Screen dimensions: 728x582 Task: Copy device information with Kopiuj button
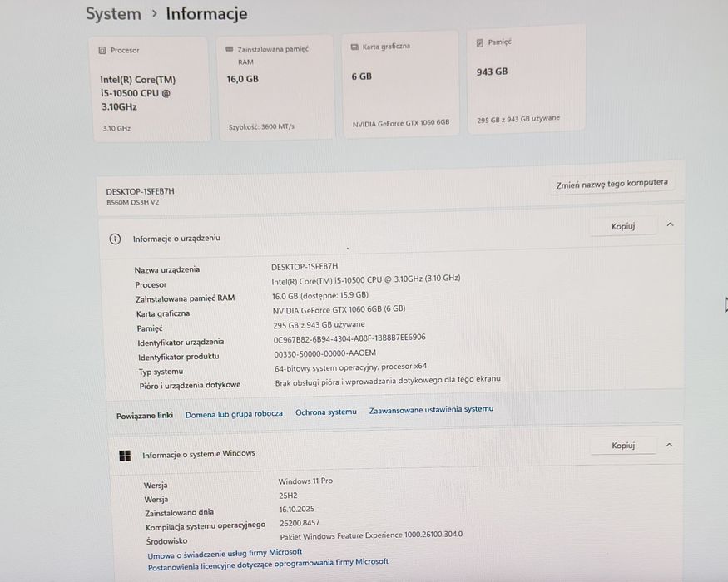click(623, 226)
